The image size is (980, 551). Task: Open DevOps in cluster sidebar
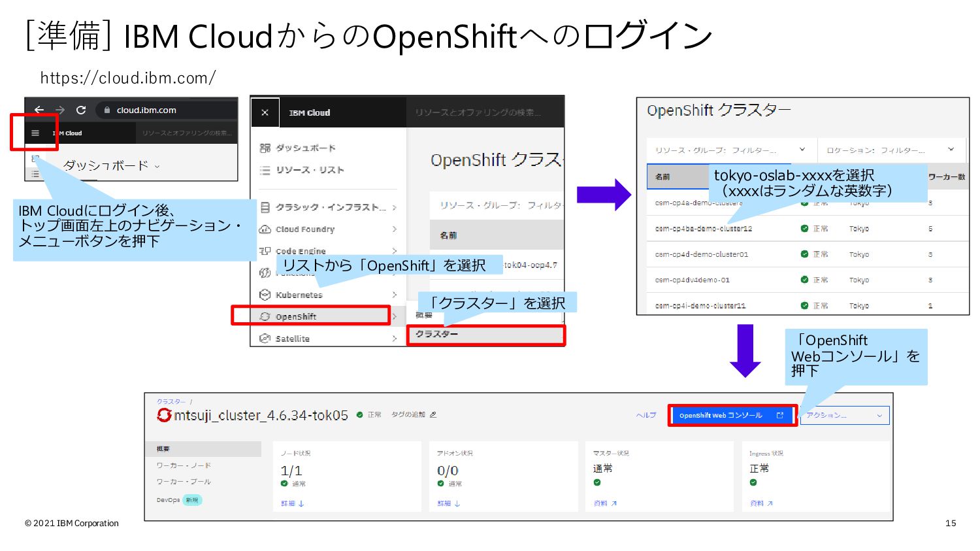(168, 500)
